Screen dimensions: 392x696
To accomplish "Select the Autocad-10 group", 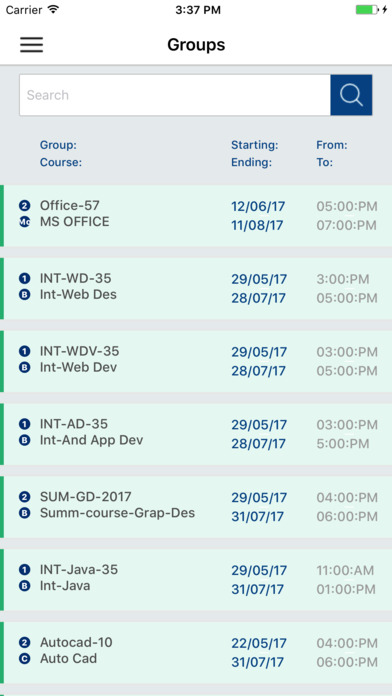I will [x=196, y=652].
